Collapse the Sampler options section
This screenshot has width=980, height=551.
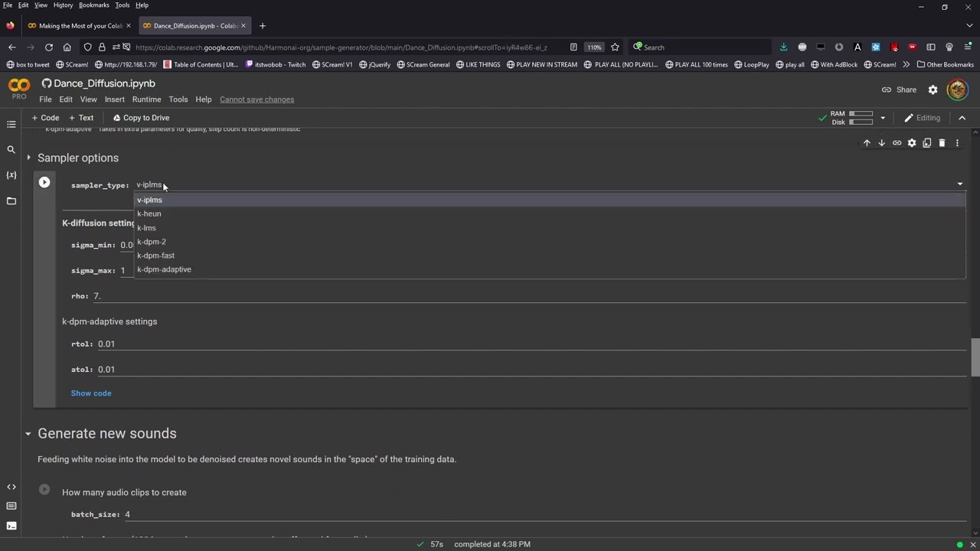click(x=28, y=158)
